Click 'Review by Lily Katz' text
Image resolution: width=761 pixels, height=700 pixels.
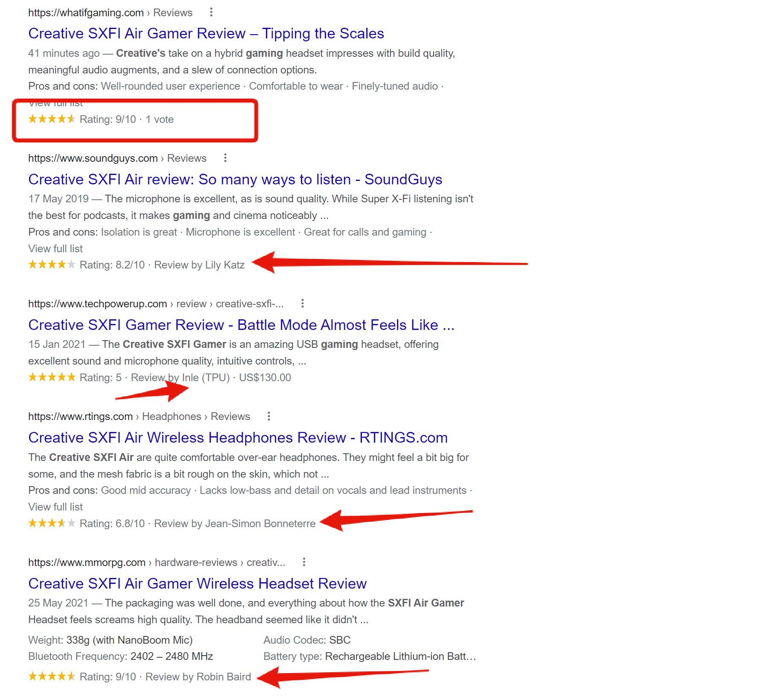(199, 265)
